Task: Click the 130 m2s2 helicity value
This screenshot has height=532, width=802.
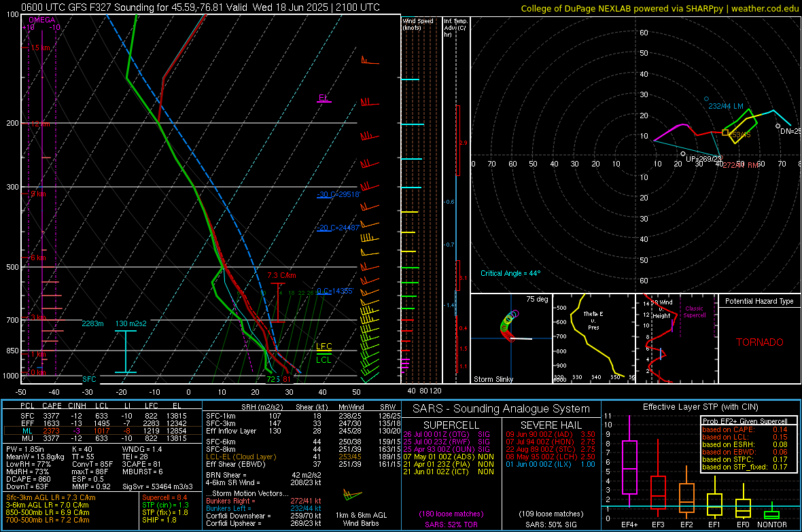Action: 131,323
